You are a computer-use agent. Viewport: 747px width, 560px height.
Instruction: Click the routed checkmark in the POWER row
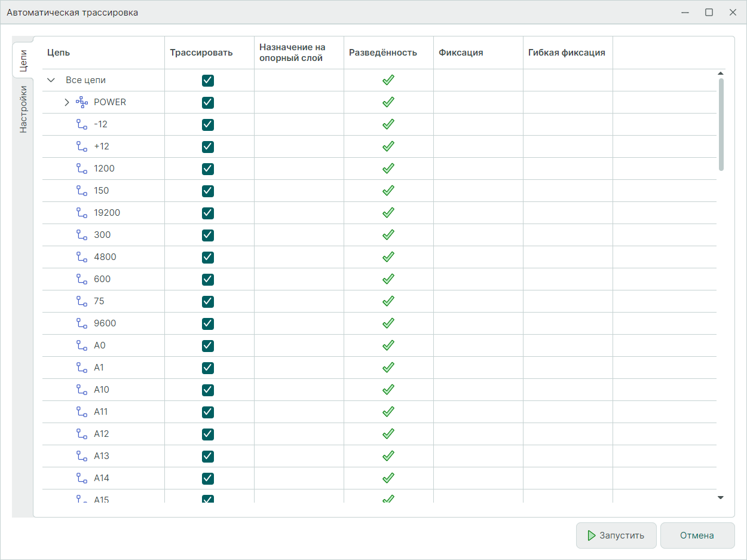(x=388, y=102)
